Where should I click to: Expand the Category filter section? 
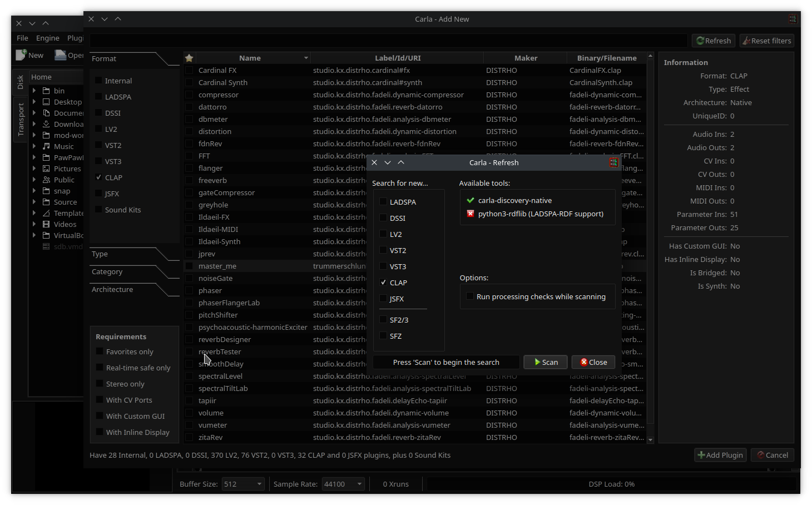[x=135, y=272]
